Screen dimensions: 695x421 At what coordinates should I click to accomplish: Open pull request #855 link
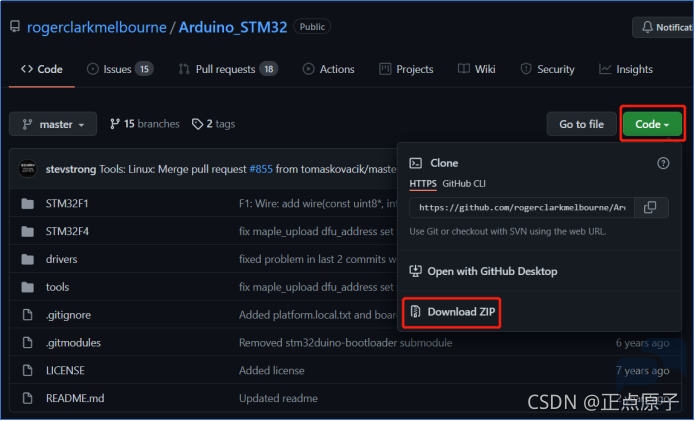click(x=261, y=169)
